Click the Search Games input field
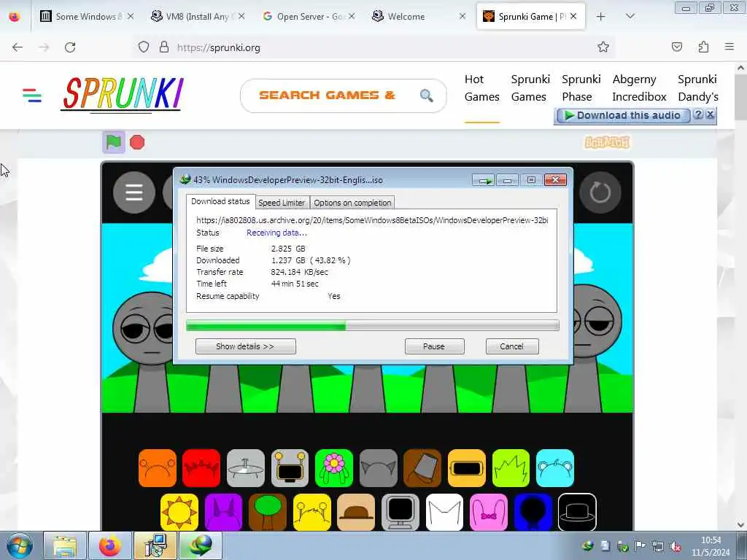 343,96
